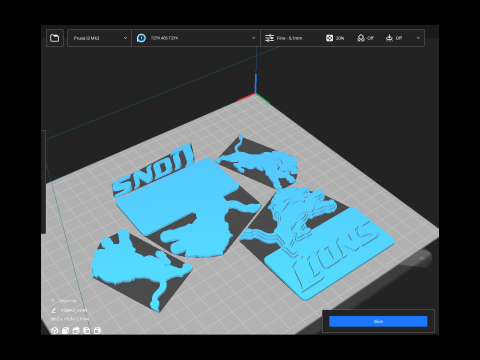480x360 pixels.
Task: Open the Prusa i3 Mk2 printer dropdown
Action: tap(100, 38)
